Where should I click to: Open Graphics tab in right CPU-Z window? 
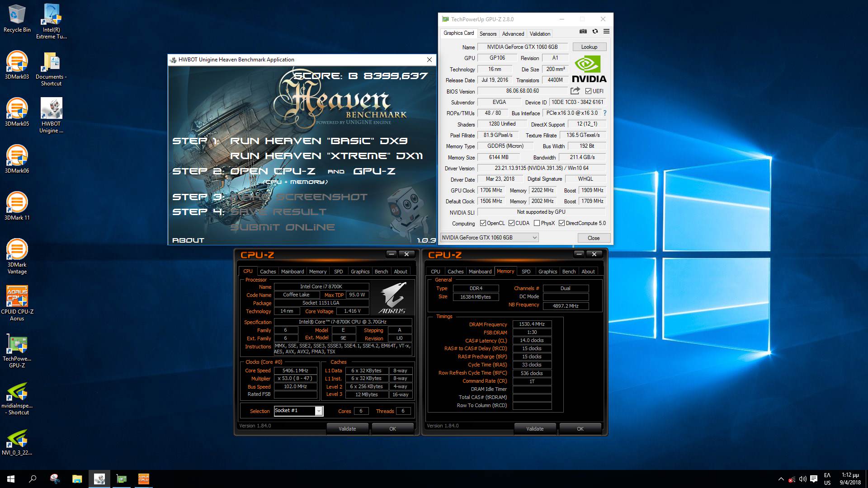coord(547,272)
